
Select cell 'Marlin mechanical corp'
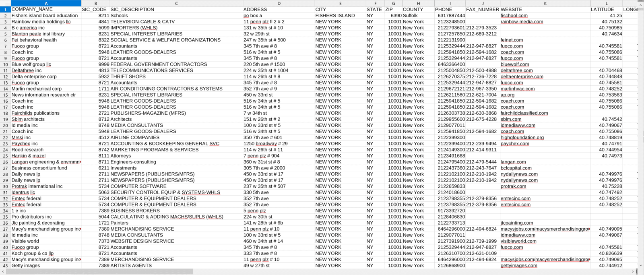click(46, 89)
